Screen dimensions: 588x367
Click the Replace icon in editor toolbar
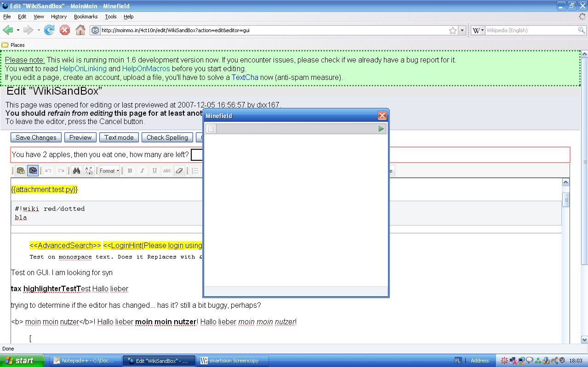pyautogui.click(x=88, y=171)
